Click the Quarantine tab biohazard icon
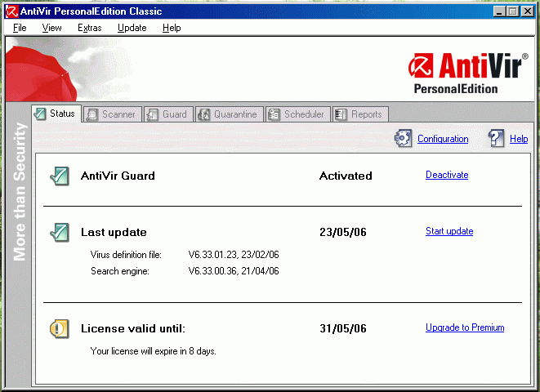The width and height of the screenshot is (540, 392). point(204,114)
